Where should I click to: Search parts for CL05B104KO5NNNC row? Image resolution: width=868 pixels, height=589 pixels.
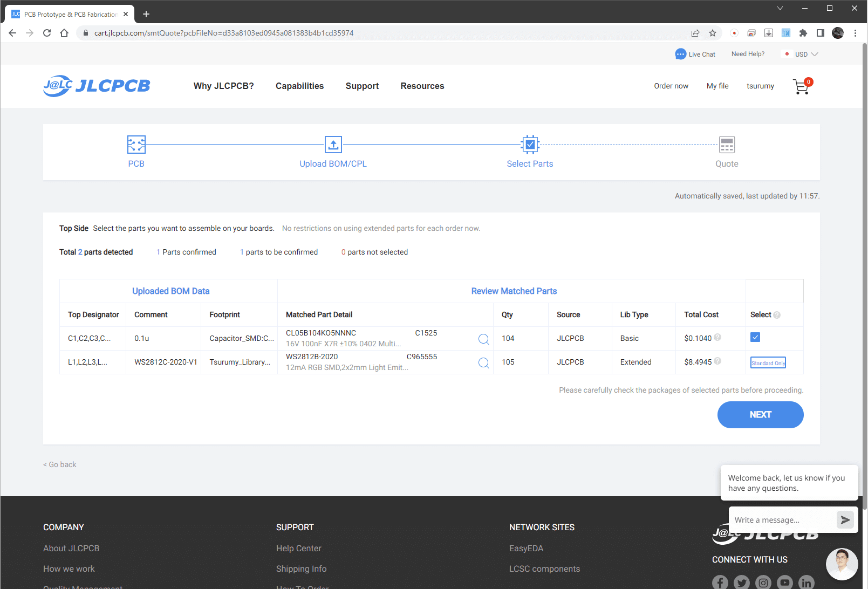coord(483,339)
